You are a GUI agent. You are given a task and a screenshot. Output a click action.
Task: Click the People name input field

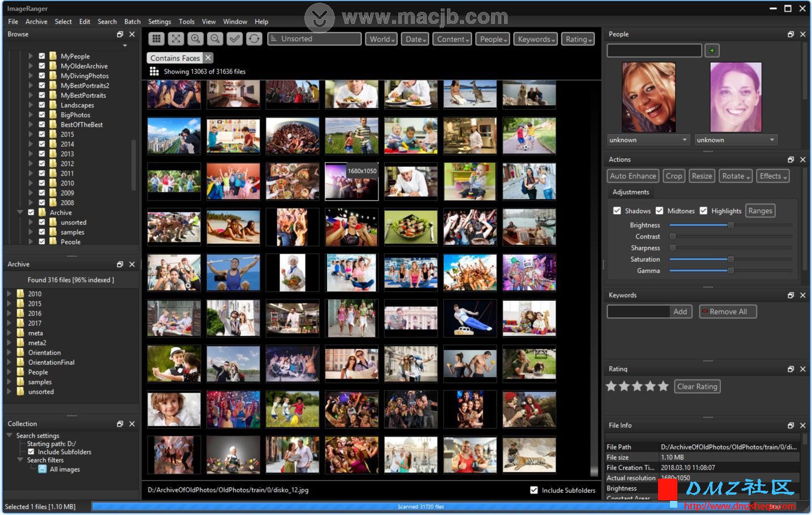(x=654, y=51)
